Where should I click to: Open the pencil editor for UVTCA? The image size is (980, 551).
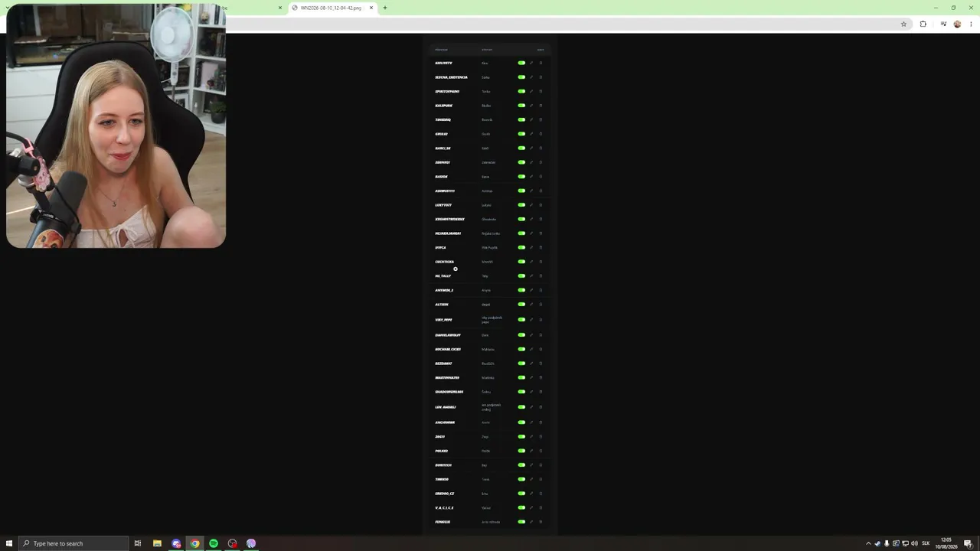[531, 248]
